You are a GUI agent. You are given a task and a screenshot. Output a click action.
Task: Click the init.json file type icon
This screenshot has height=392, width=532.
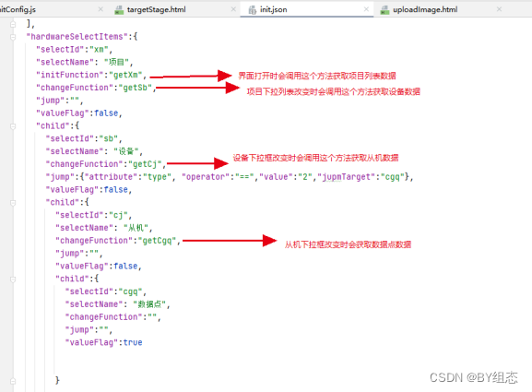(252, 10)
